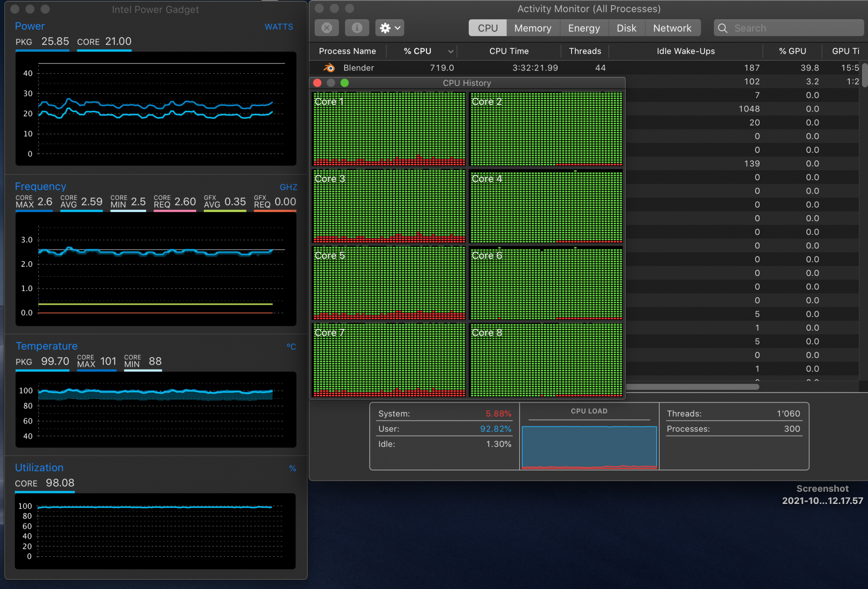Click the CPU LOAD graph
The height and width of the screenshot is (589, 868).
click(589, 447)
